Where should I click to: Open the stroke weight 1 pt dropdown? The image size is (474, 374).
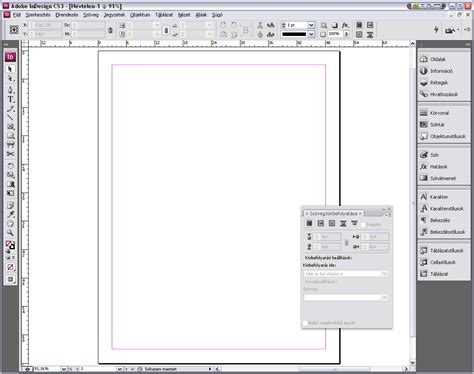(311, 25)
